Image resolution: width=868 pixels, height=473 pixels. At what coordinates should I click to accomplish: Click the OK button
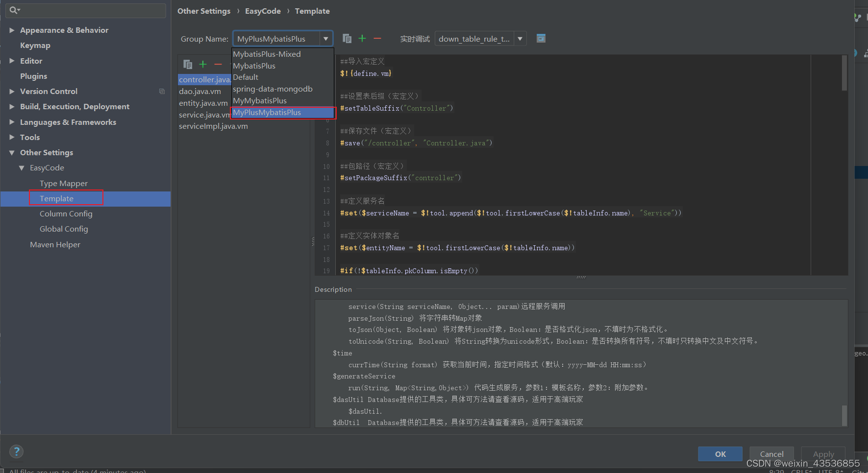click(720, 454)
